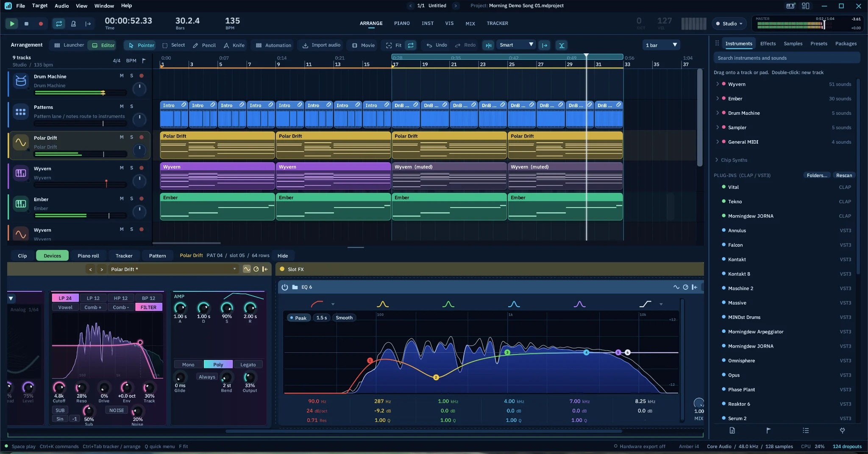Open the 1 bar grid dropdown

(x=661, y=45)
